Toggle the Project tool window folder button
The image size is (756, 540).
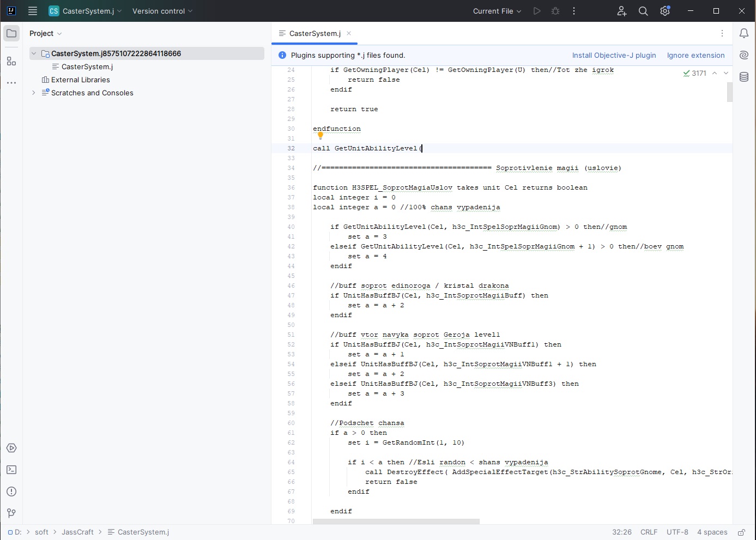tap(11, 33)
